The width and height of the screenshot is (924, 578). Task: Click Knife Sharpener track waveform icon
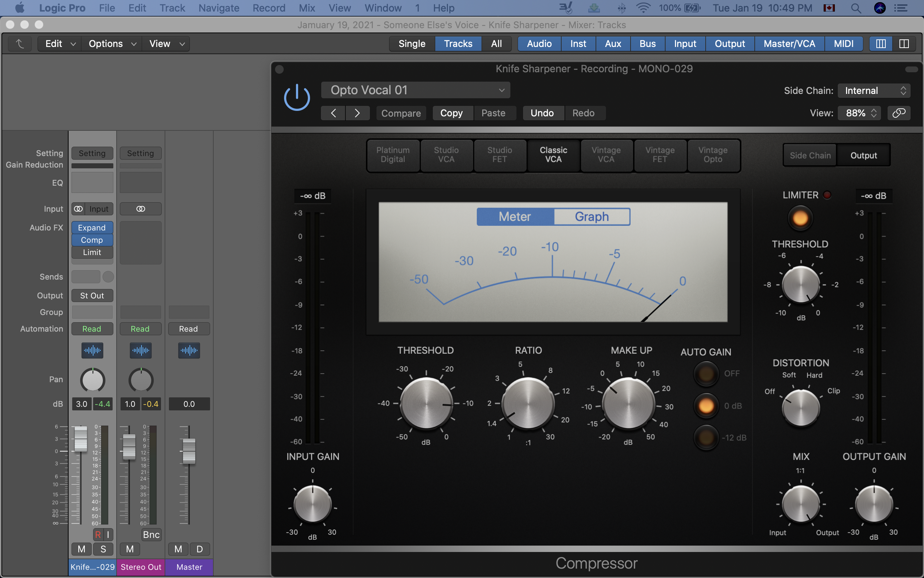[x=92, y=350]
